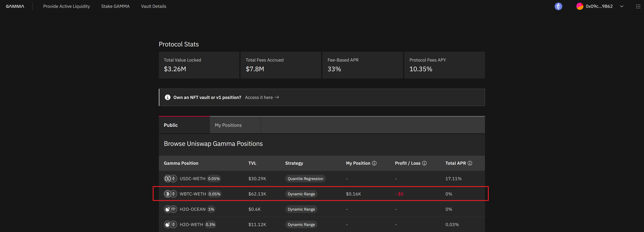
Task: Go to Stake GAMMA
Action: point(115,6)
